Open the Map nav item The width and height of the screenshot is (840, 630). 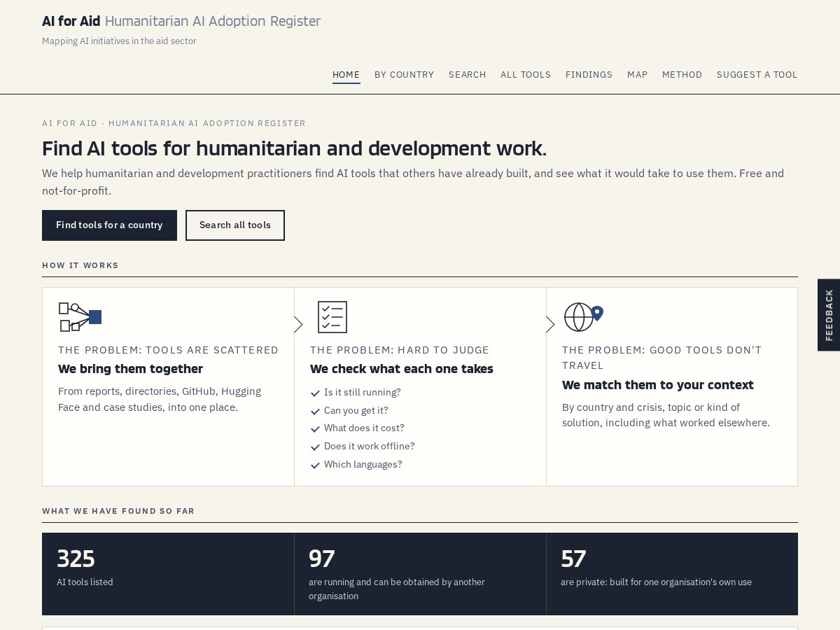pyautogui.click(x=637, y=75)
